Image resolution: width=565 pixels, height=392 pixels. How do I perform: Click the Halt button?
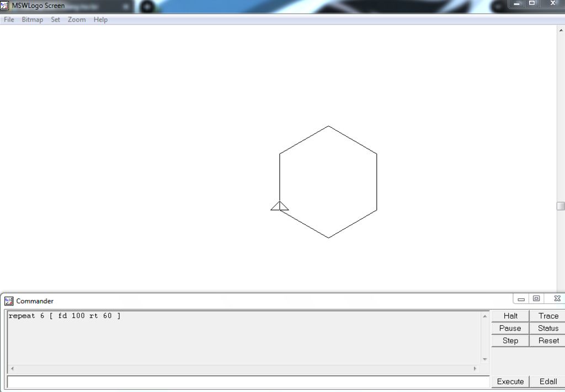tap(510, 316)
